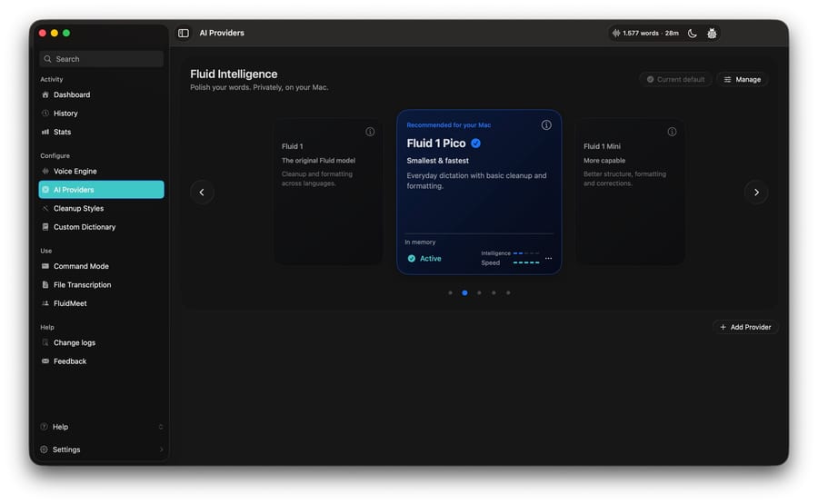The width and height of the screenshot is (818, 504).
Task: Focus the sidebar Search field
Action: pos(102,59)
